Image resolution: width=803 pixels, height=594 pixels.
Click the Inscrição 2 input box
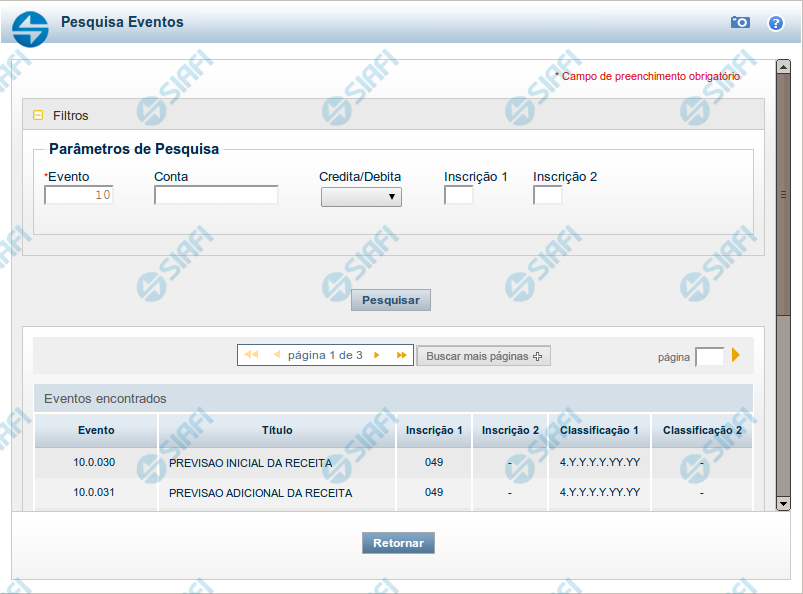(547, 196)
